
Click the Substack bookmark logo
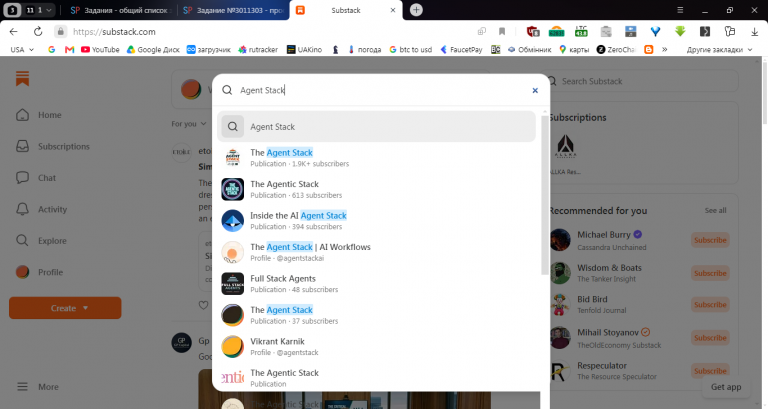click(23, 78)
